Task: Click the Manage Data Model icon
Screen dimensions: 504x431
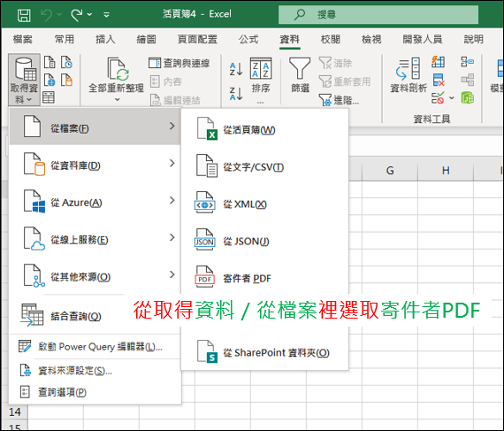Action: pyautogui.click(x=468, y=97)
